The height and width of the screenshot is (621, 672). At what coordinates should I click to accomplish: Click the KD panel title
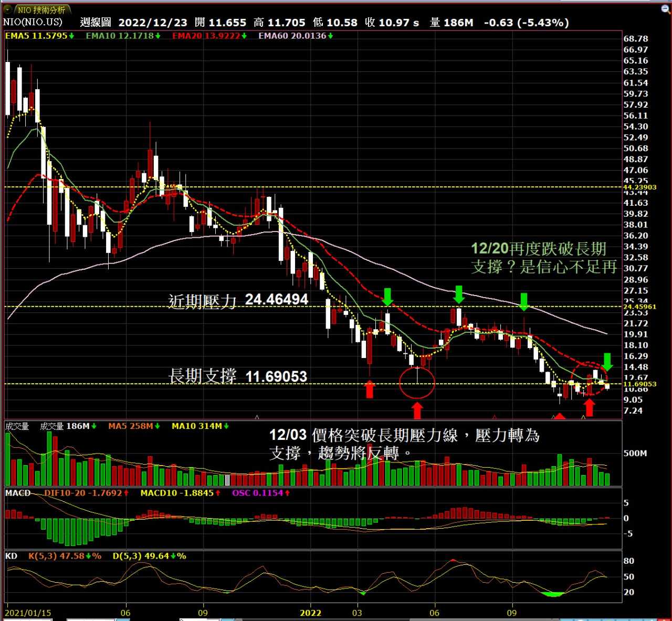(11, 556)
